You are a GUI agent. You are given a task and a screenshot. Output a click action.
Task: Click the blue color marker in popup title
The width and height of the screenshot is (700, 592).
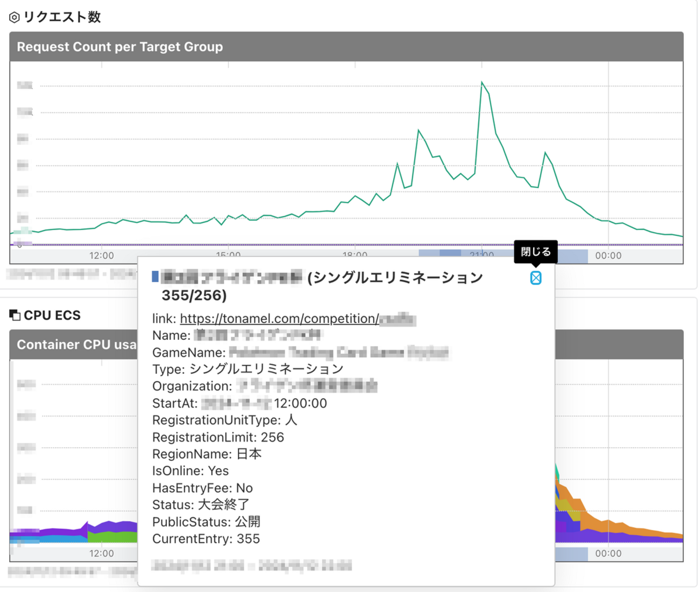(155, 277)
